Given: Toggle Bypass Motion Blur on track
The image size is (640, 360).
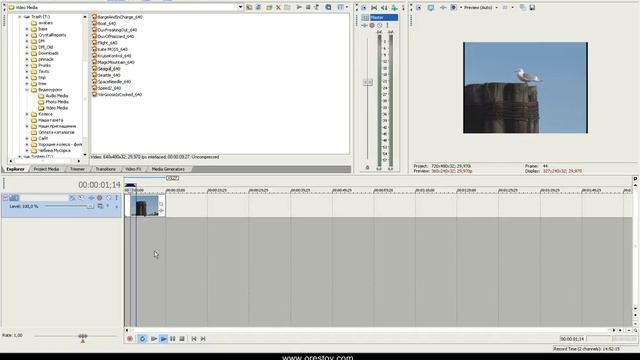Looking at the screenshot, I should [72, 198].
